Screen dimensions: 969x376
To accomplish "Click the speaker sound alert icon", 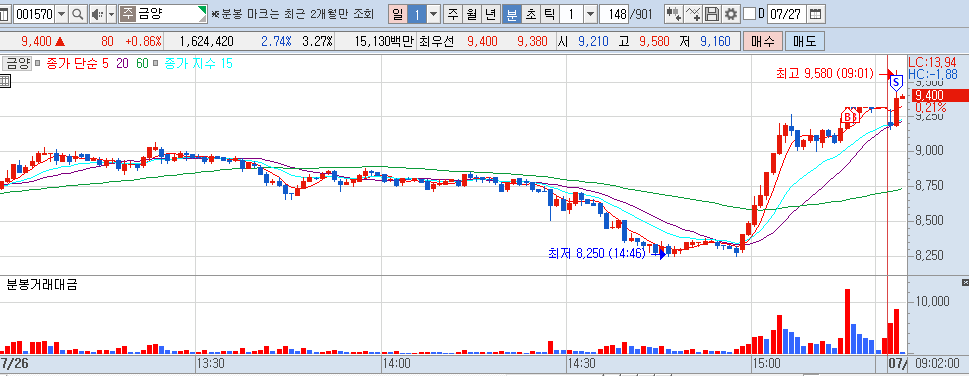I will click(x=97, y=14).
